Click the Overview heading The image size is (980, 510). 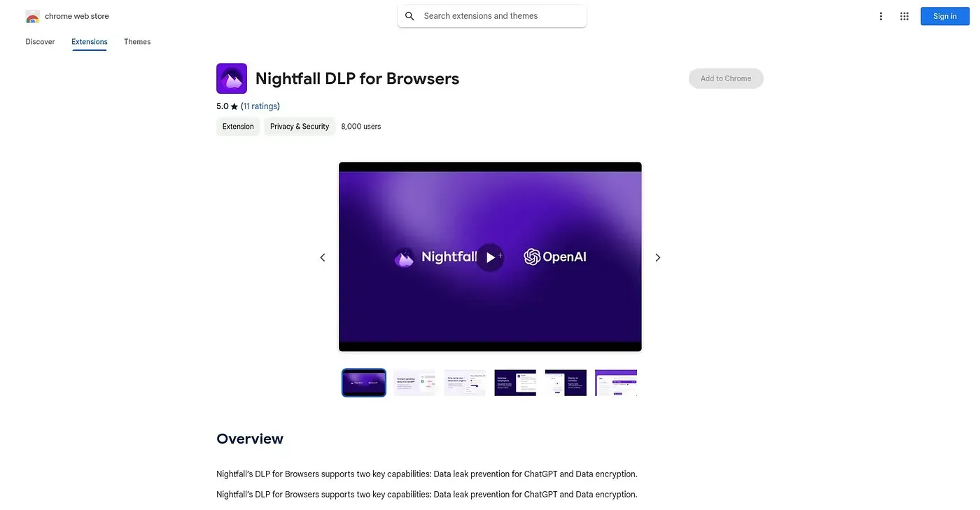[250, 439]
